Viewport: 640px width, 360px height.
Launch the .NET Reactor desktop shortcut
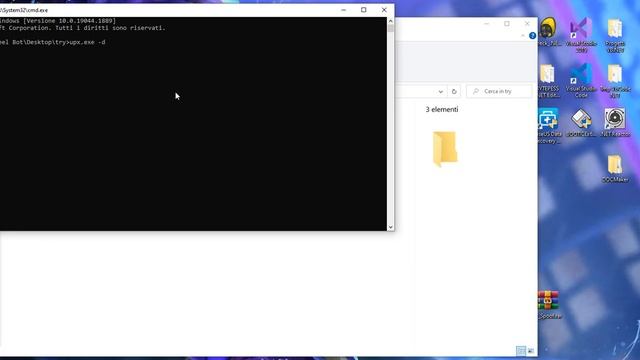click(615, 122)
